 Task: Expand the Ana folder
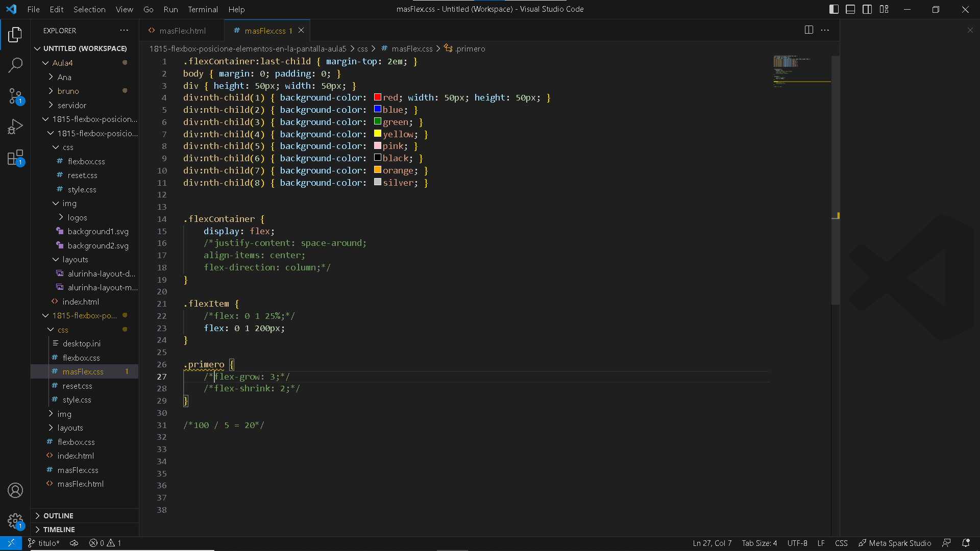pyautogui.click(x=84, y=77)
